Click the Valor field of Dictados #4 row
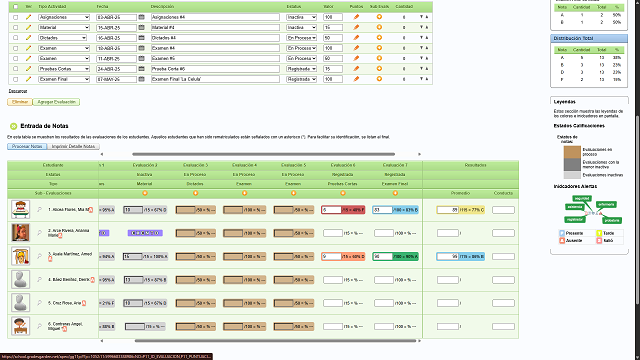 (333, 38)
